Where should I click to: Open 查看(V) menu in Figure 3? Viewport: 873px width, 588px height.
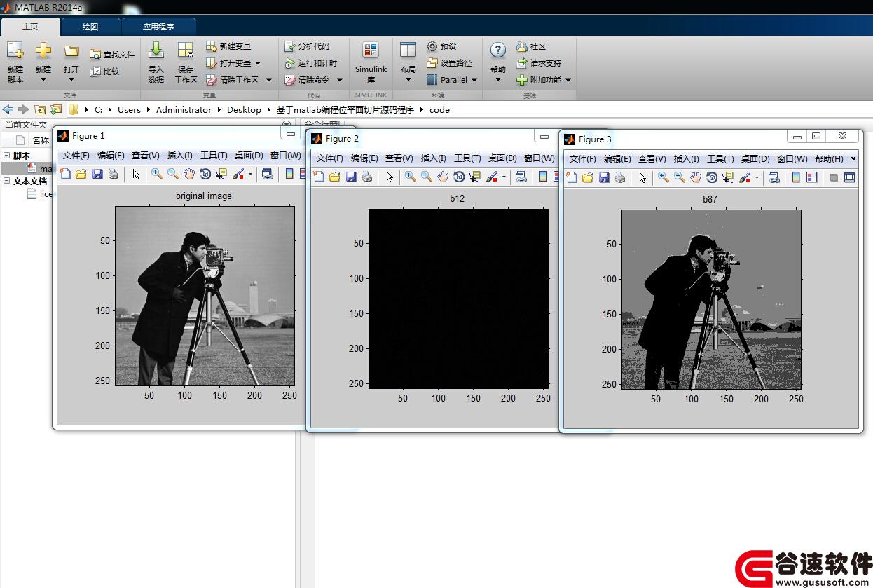pos(652,159)
